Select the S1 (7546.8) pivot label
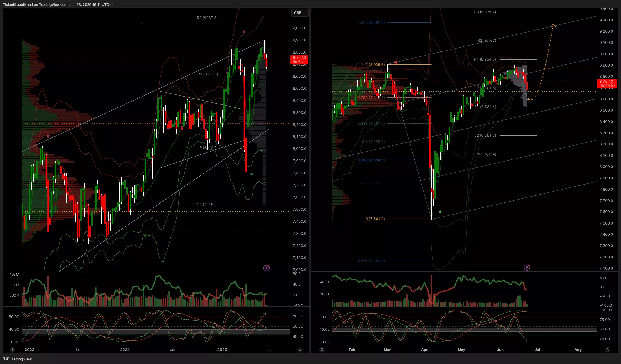 207,204
